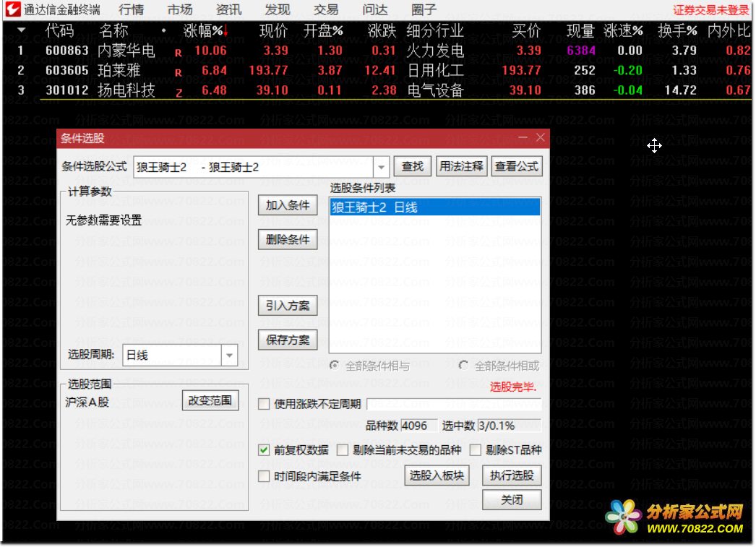The height and width of the screenshot is (547, 756).
Task: Click the 涨跌不定周期 input field
Action: [x=454, y=405]
